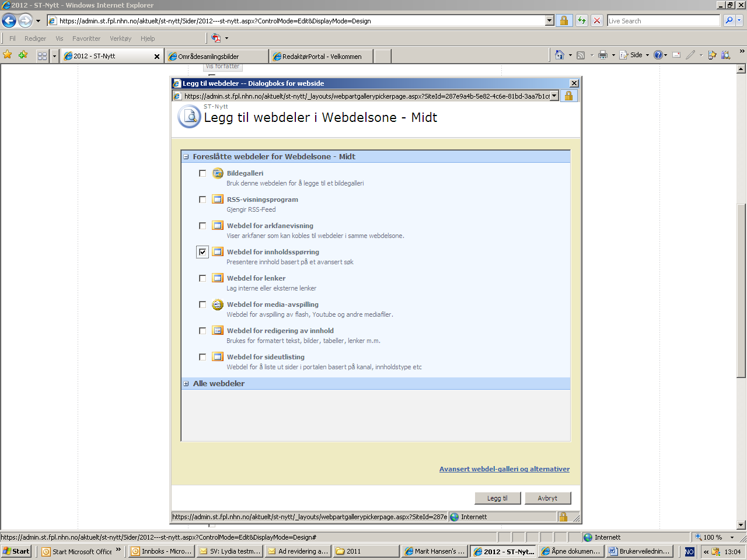Click the Live Search magnifier icon
747x560 pixels.
click(x=729, y=20)
